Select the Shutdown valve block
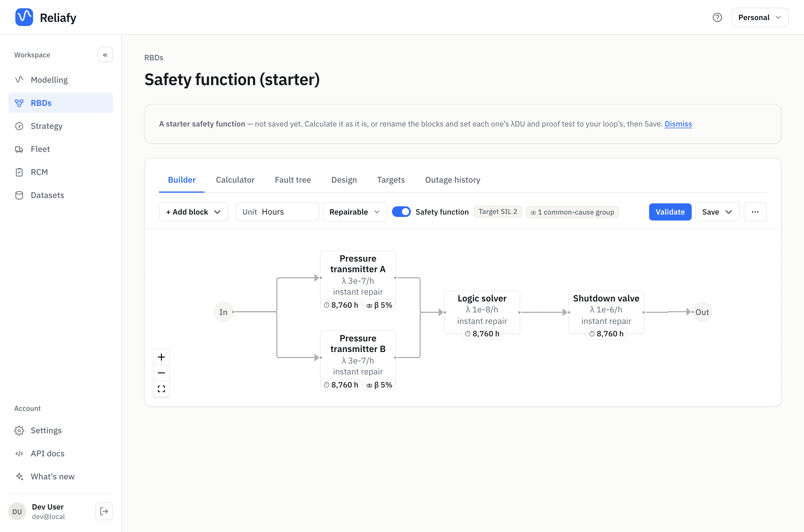Image resolution: width=804 pixels, height=532 pixels. (606, 312)
